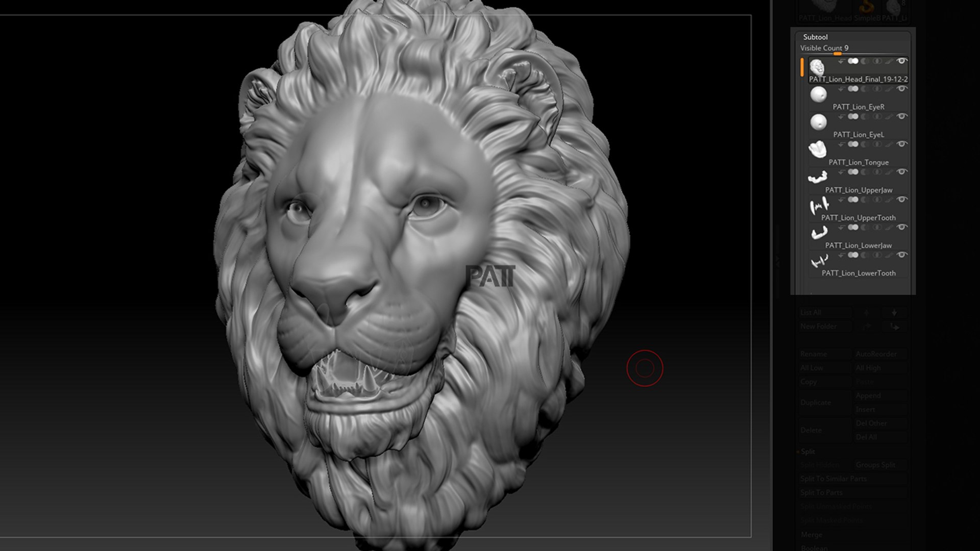Select the PATT_Lion_UpperTooth subtool thumbnail
This screenshot has width=980, height=551.
click(819, 206)
